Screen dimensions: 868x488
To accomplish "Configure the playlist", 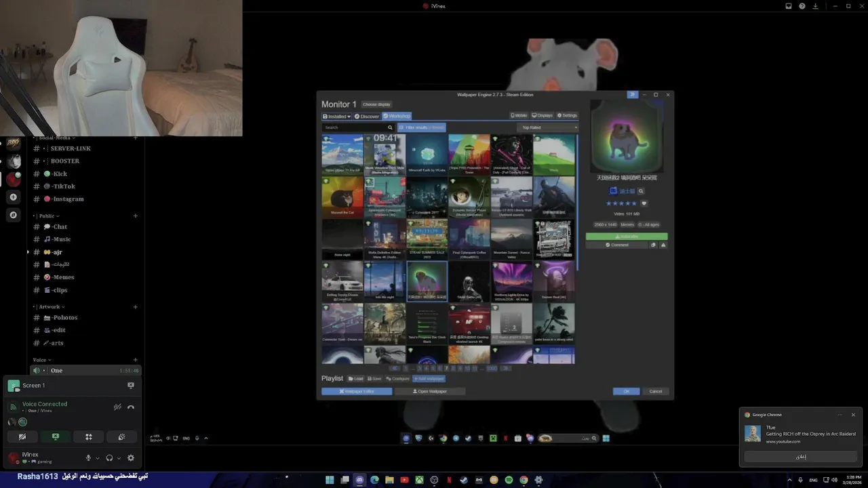I will (398, 379).
